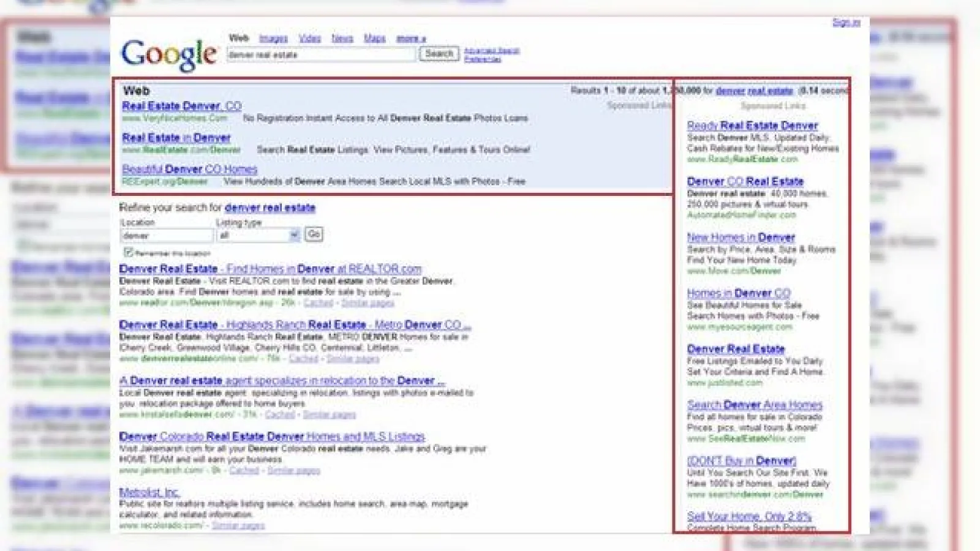Open Cached link for kristalsellsdenver result
Screen dimensions: 980x551
[x=280, y=414]
